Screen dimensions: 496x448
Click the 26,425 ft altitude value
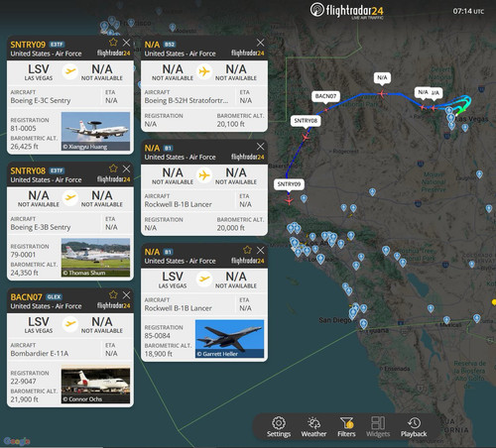tap(25, 147)
